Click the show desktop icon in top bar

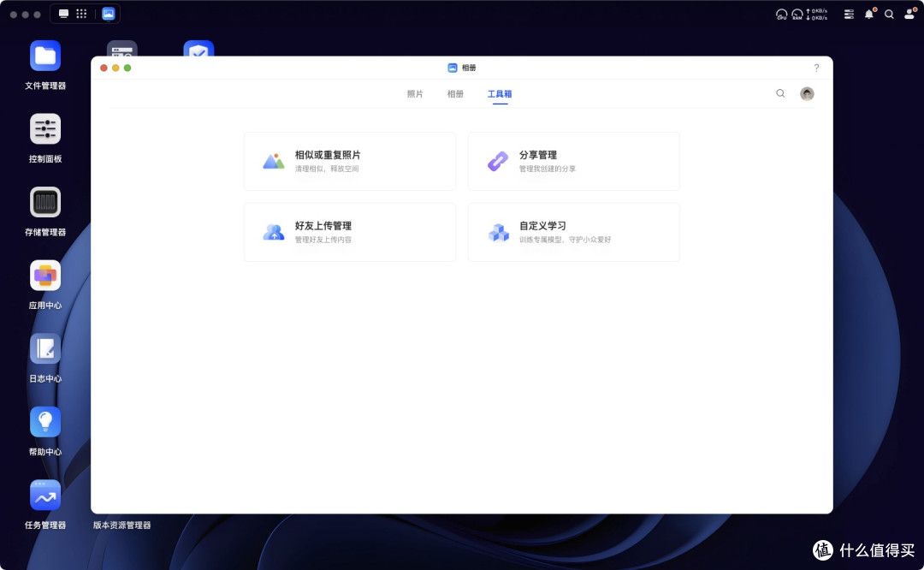click(x=63, y=14)
